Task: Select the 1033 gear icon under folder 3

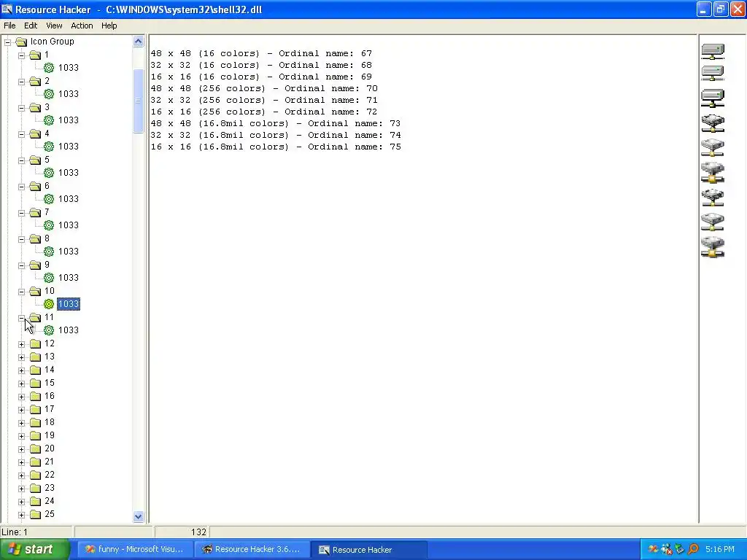Action: pyautogui.click(x=49, y=120)
